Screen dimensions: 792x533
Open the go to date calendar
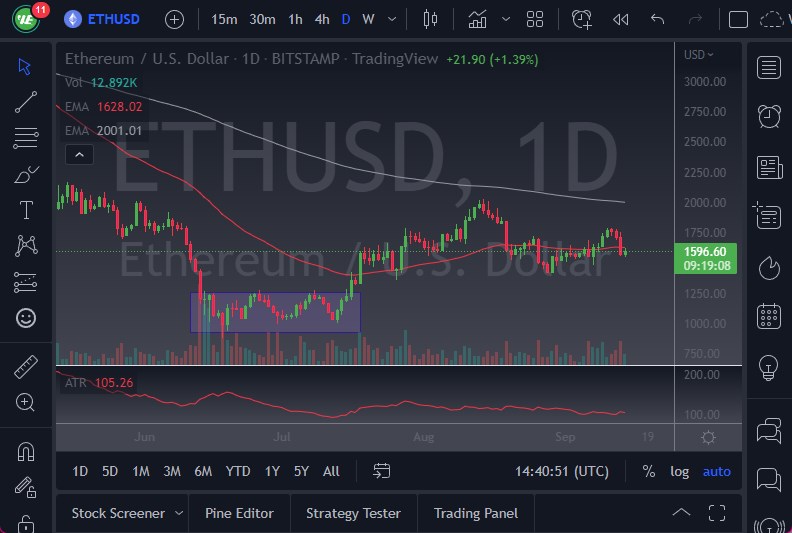point(381,471)
